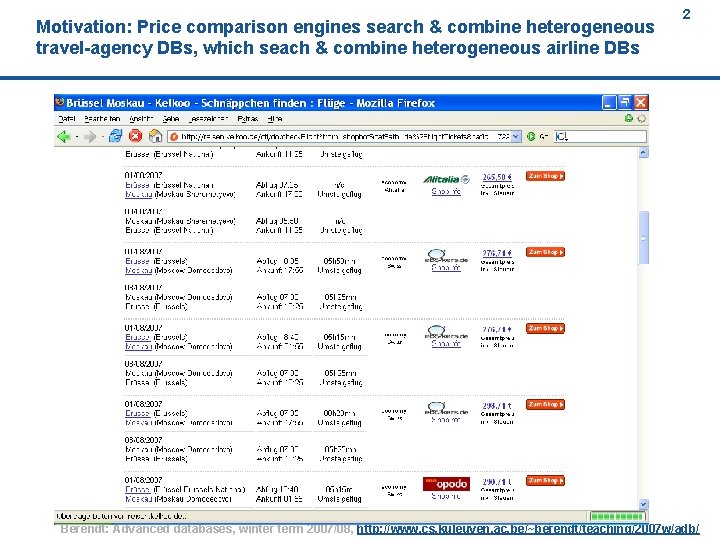This screenshot has height=540, width=720.
Task: Click the scrollbar down arrow
Action: [x=643, y=504]
